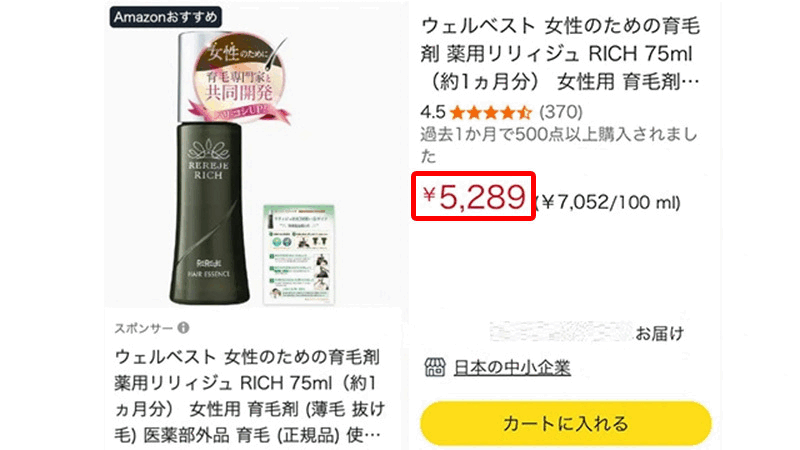Screen dimensions: 800x450
Task: Click the product title at top right
Action: (560, 54)
